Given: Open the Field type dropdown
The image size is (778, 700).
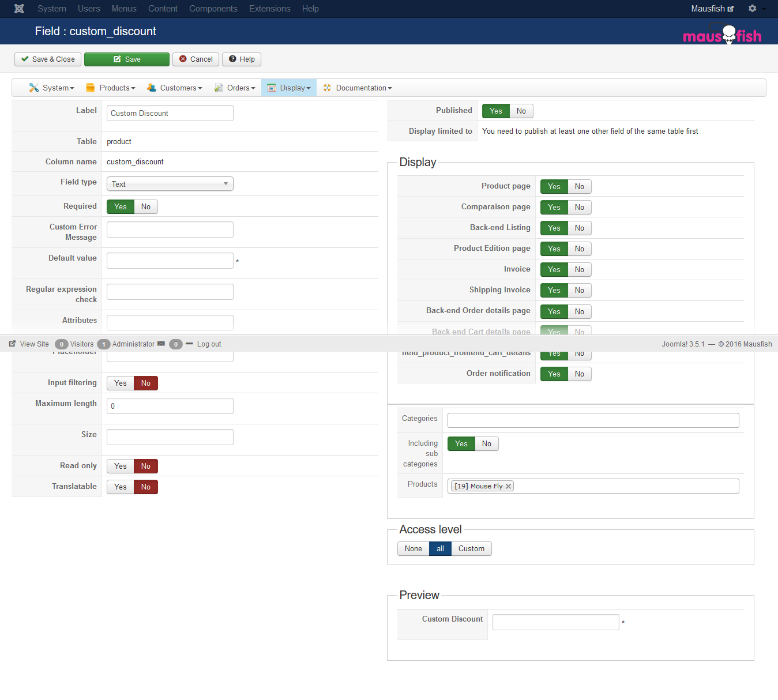Looking at the screenshot, I should [170, 184].
